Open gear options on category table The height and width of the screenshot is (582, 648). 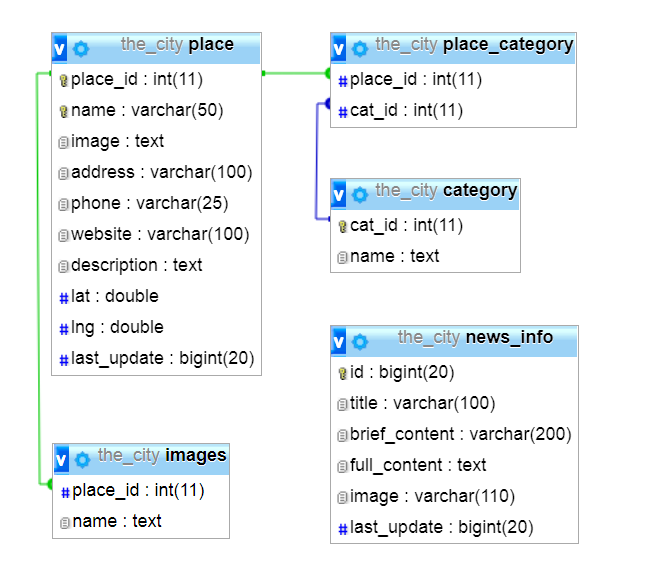coord(360,193)
